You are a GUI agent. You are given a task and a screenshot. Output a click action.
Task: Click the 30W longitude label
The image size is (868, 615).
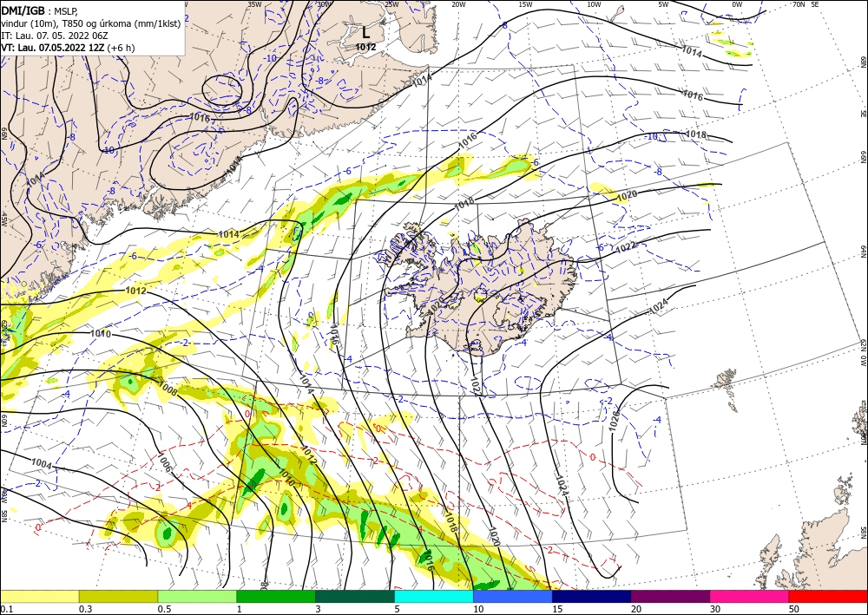tap(324, 4)
